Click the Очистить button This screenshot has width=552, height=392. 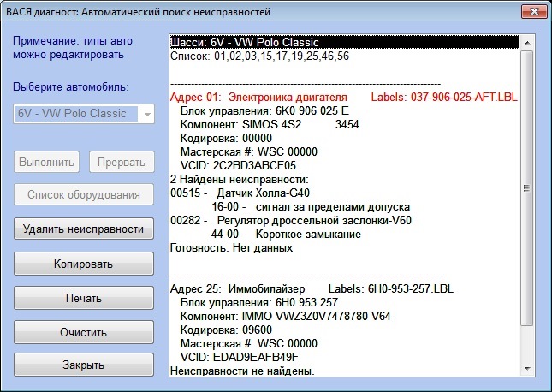84,332
